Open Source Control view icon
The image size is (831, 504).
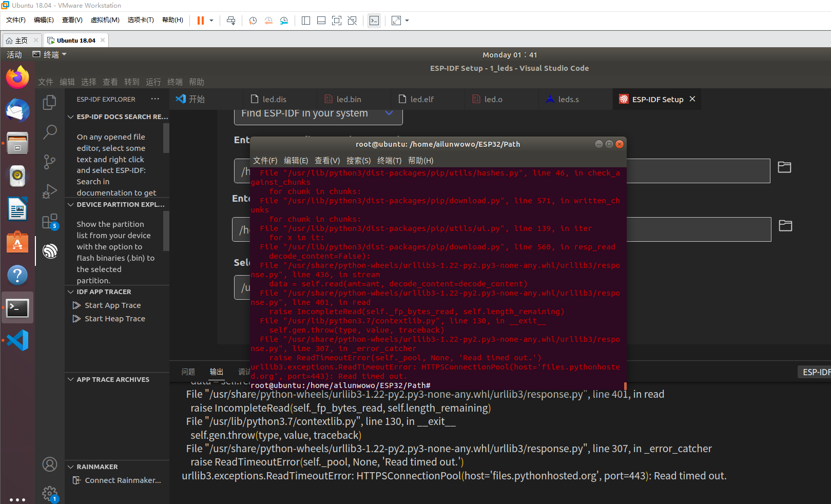[x=50, y=162]
